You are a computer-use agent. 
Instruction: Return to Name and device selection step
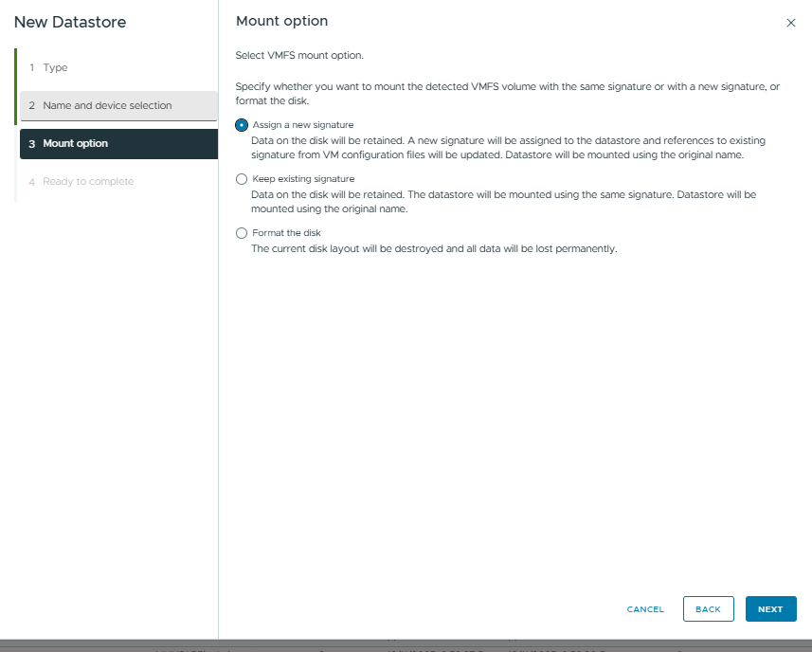point(107,106)
